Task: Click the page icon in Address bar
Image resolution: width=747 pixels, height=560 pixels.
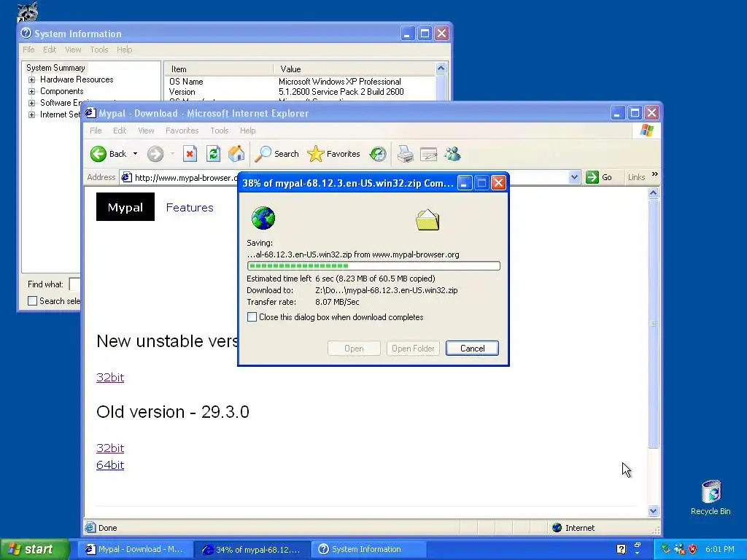Action: (126, 178)
